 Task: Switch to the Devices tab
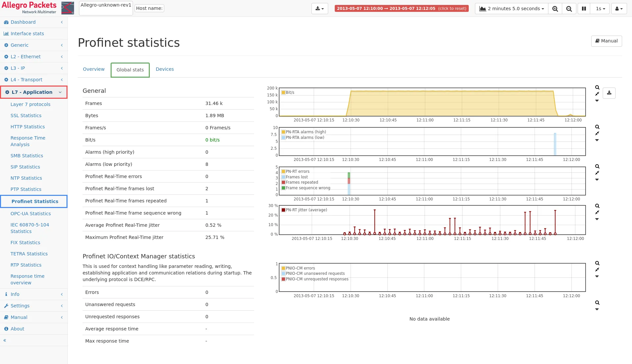coord(165,69)
